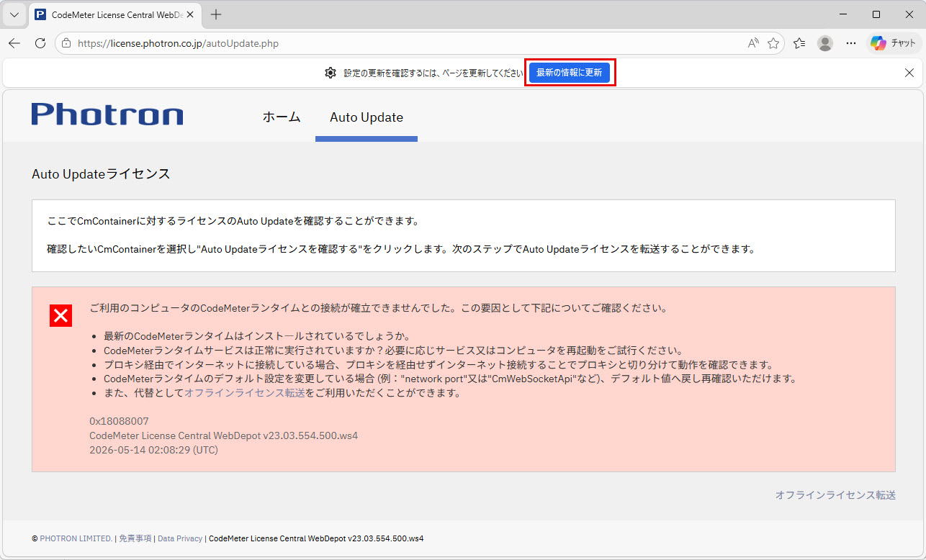This screenshot has width=926, height=560.
Task: Open a new browser tab
Action: (x=216, y=14)
